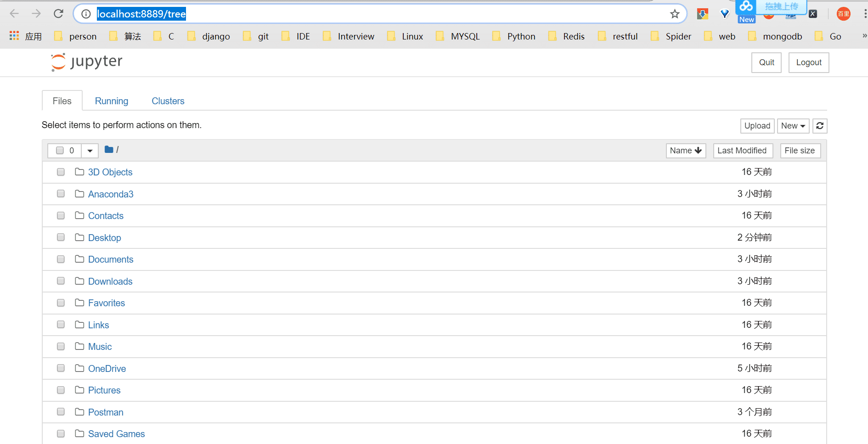
Task: Refresh the notebook list with refresh icon
Action: click(x=820, y=126)
